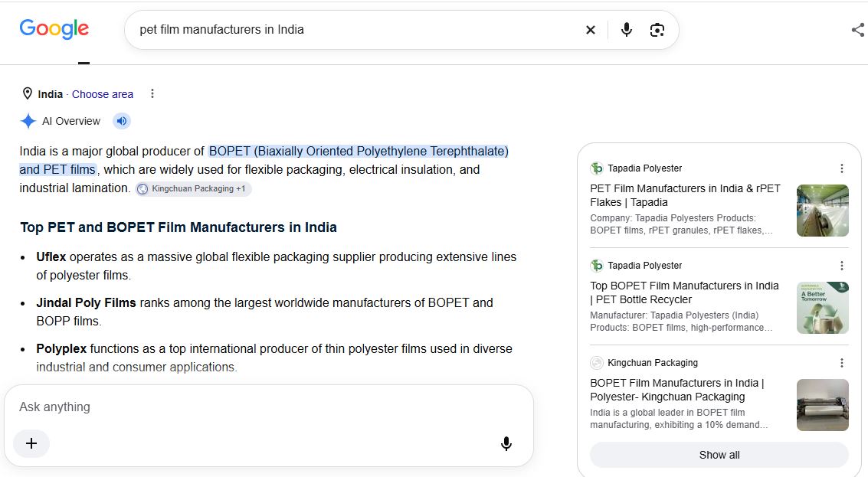Image resolution: width=868 pixels, height=477 pixels.
Task: Click the microphone icon in Ask anything box
Action: pos(506,443)
